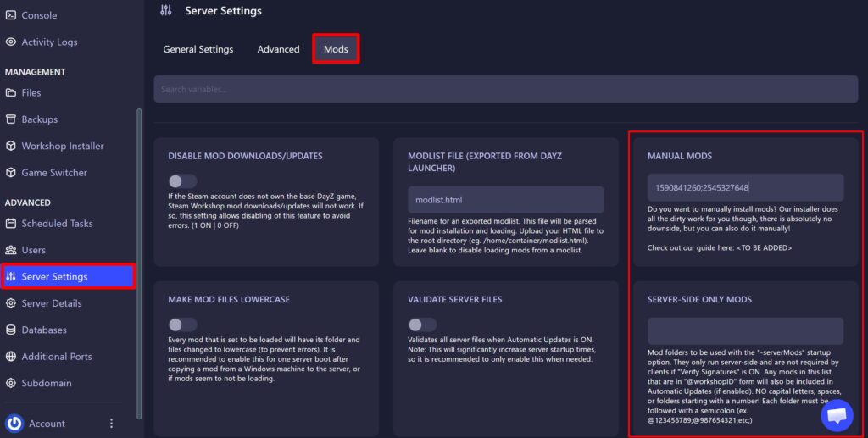Screen dimensions: 868x438
Task: Click the Backups archive icon
Action: coord(11,119)
